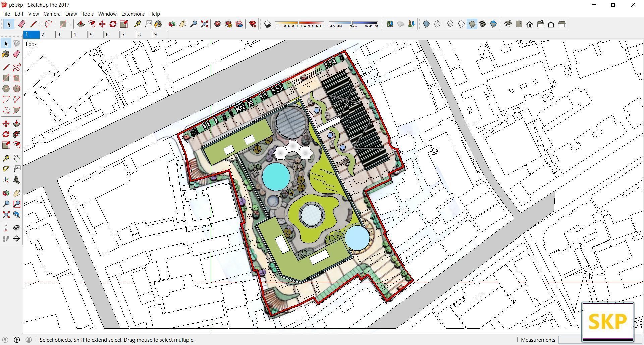Activate the Walk tool
The height and width of the screenshot is (345, 644).
point(6,239)
